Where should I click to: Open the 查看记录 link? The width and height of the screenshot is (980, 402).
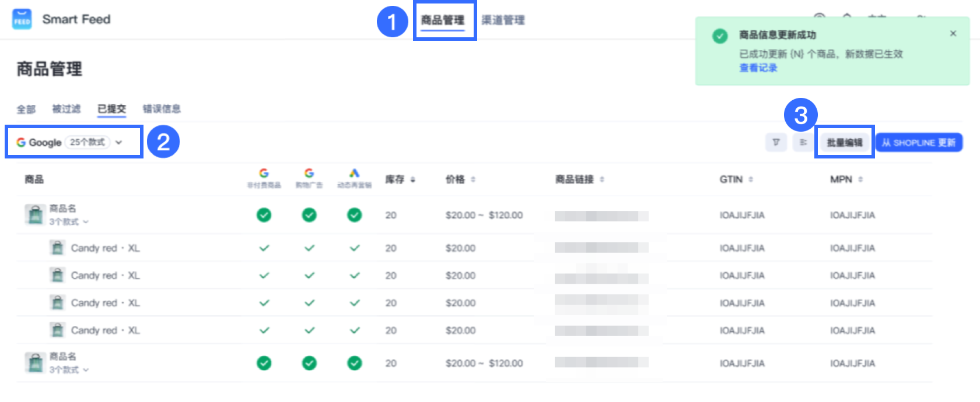click(758, 68)
